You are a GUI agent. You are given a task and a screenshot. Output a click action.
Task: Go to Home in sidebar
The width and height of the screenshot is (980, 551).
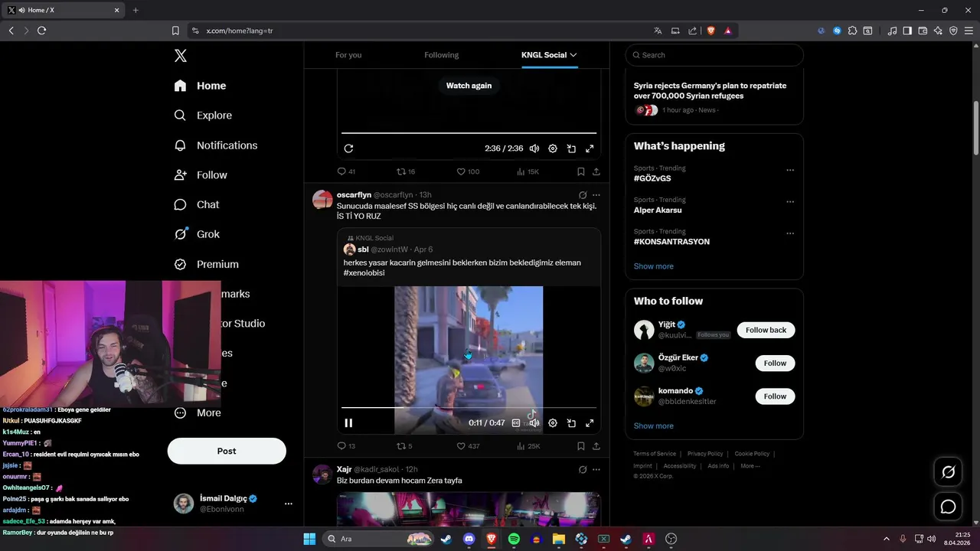point(200,86)
